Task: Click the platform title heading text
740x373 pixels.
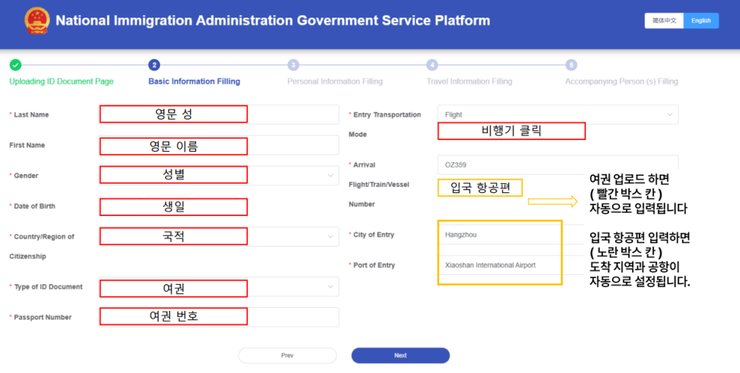Action: click(x=273, y=21)
